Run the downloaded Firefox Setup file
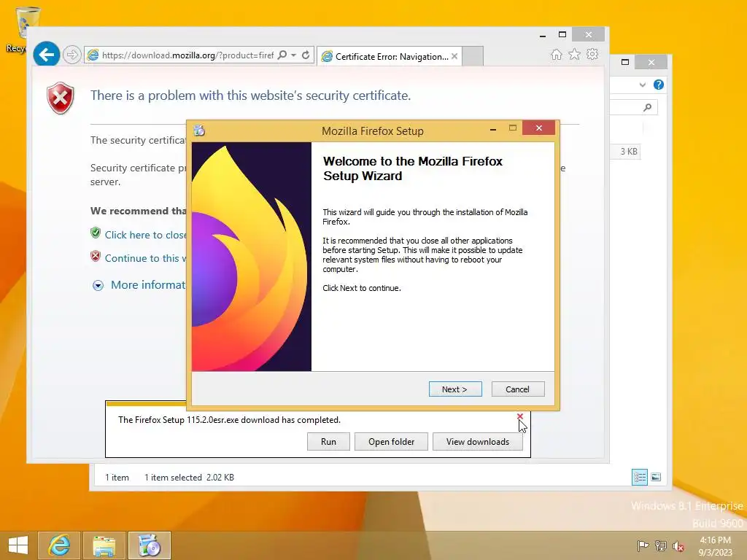 coord(328,441)
